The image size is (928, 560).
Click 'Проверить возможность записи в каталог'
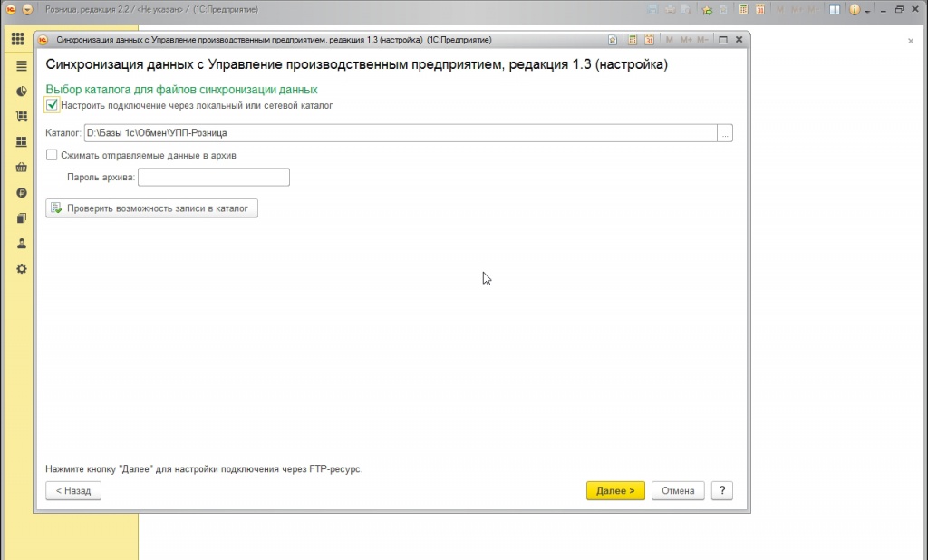[152, 208]
